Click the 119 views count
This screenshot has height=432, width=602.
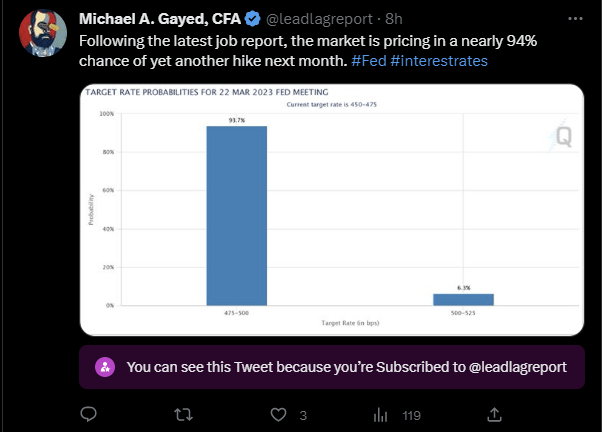click(412, 415)
